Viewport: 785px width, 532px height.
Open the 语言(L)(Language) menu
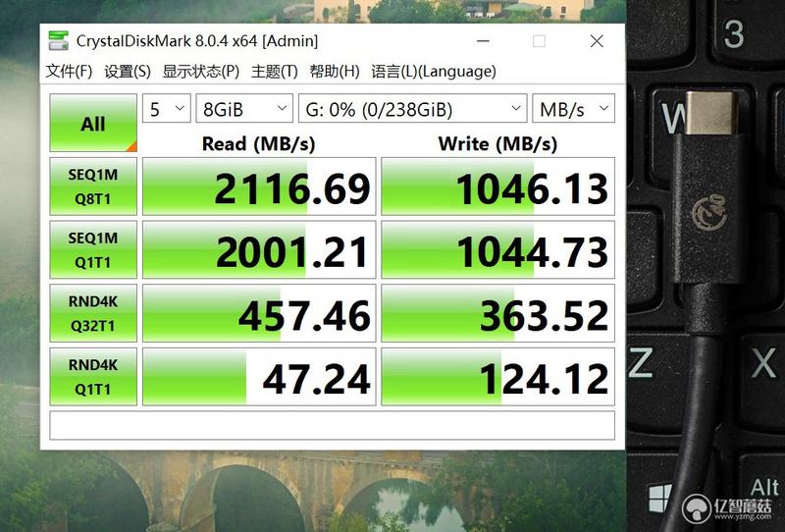pyautogui.click(x=434, y=71)
